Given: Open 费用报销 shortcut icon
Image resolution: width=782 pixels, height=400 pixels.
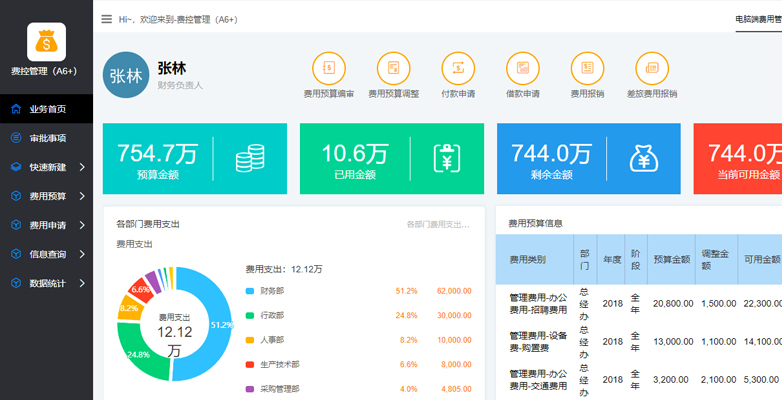Looking at the screenshot, I should [587, 68].
